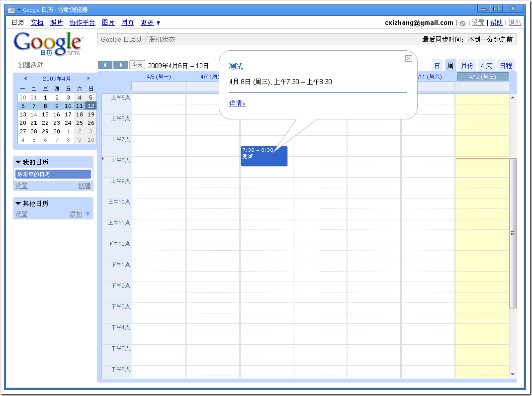
Task: Collapse the 其他日历 section
Action: [18, 203]
